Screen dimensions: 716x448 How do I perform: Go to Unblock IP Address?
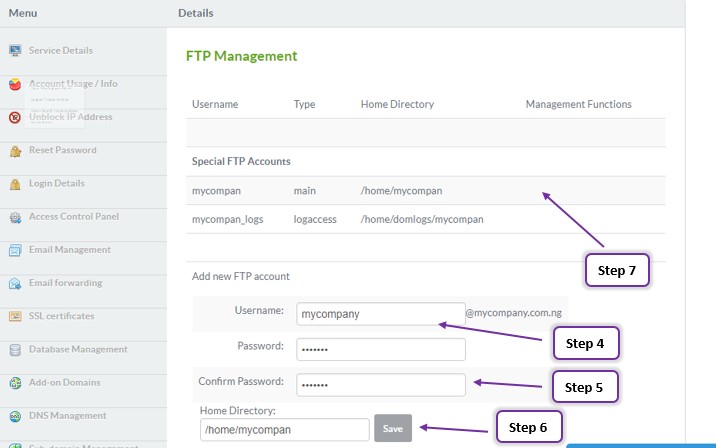(x=70, y=117)
